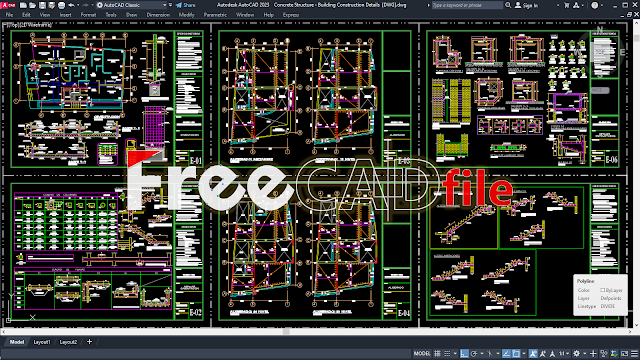Viewport: 640px width, 360px height.
Task: Click the Open file folder icon
Action: pyautogui.click(x=33, y=5)
